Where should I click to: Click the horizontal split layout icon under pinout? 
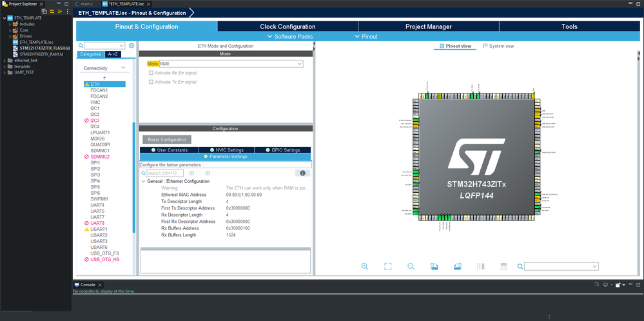[504, 266]
